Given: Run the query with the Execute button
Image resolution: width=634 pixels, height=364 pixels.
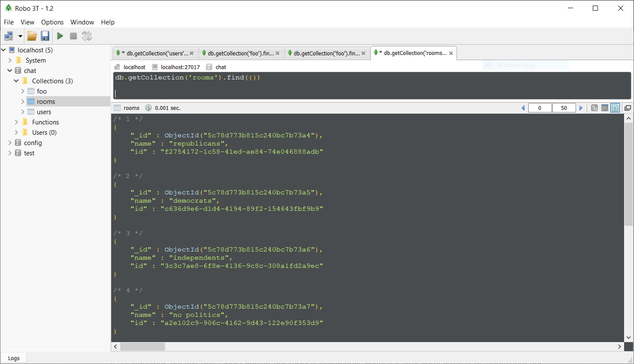Looking at the screenshot, I should click(x=60, y=36).
